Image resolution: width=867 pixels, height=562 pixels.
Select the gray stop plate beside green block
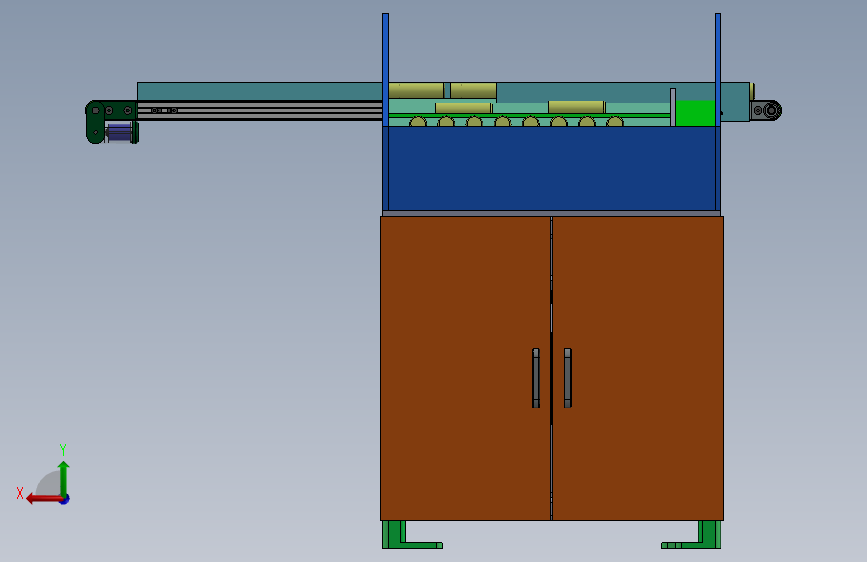tap(673, 107)
